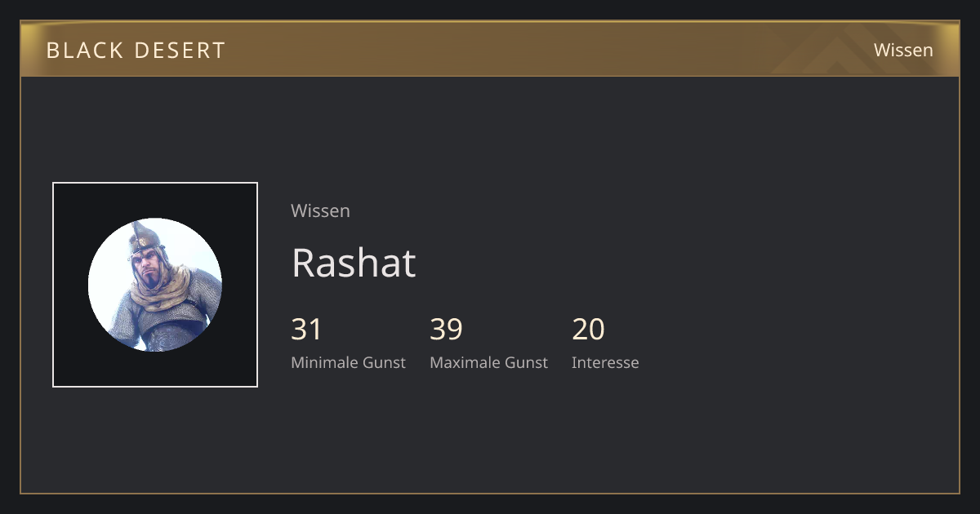Select the Wissen category text above Rashat
This screenshot has width=980, height=514.
320,210
